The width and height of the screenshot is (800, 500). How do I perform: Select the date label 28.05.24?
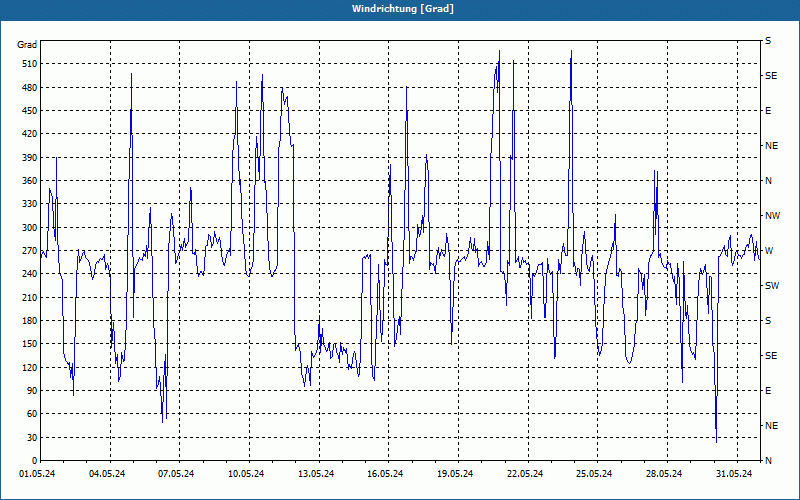coord(664,474)
